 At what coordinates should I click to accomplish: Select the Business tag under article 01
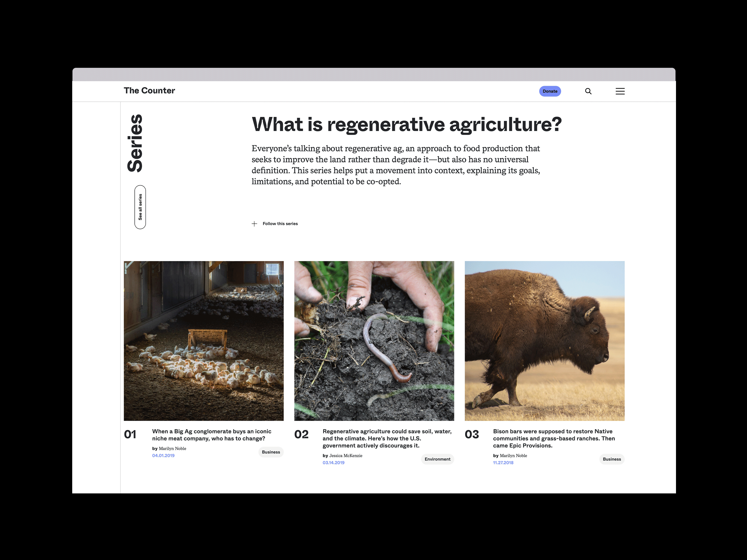(271, 452)
